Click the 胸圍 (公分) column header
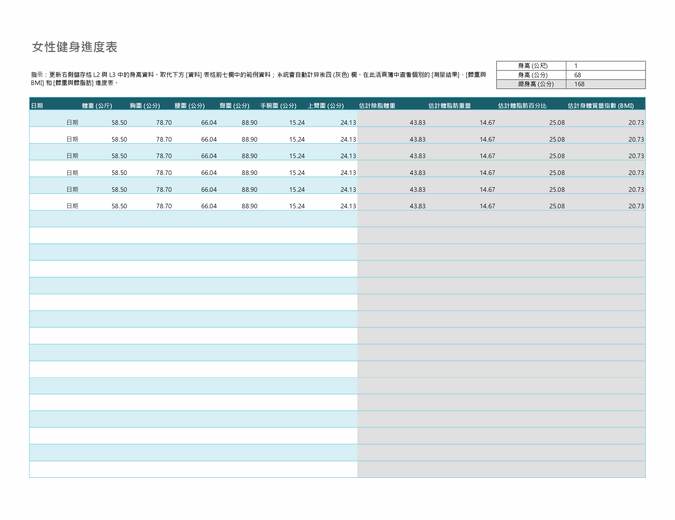 tap(145, 105)
